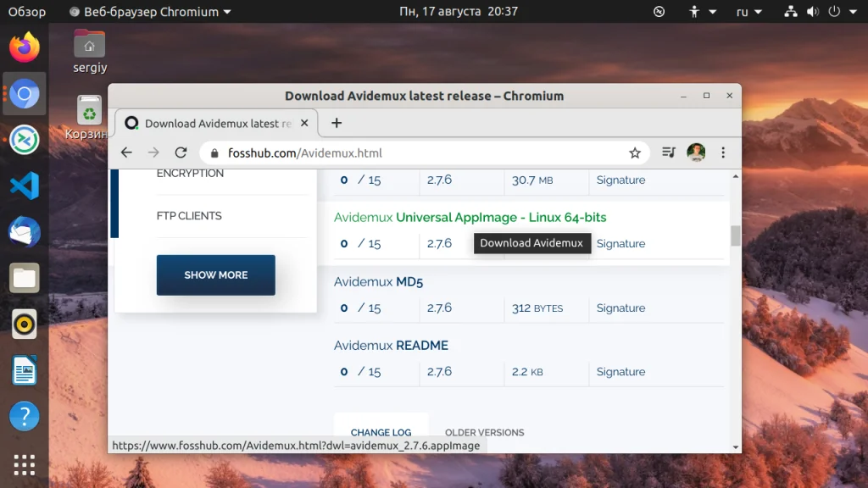Reload the fosshub page
Viewport: 868px width, 488px height.
tap(181, 152)
